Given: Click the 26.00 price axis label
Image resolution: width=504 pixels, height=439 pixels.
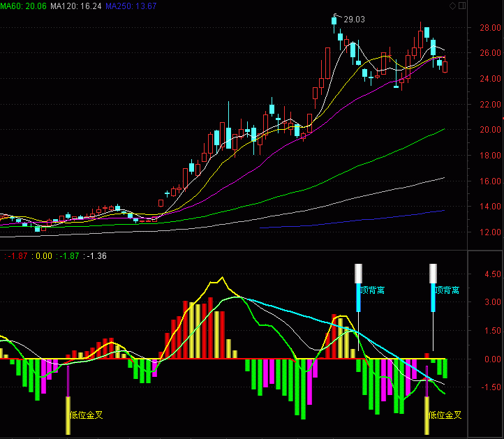Looking at the screenshot, I should point(490,53).
